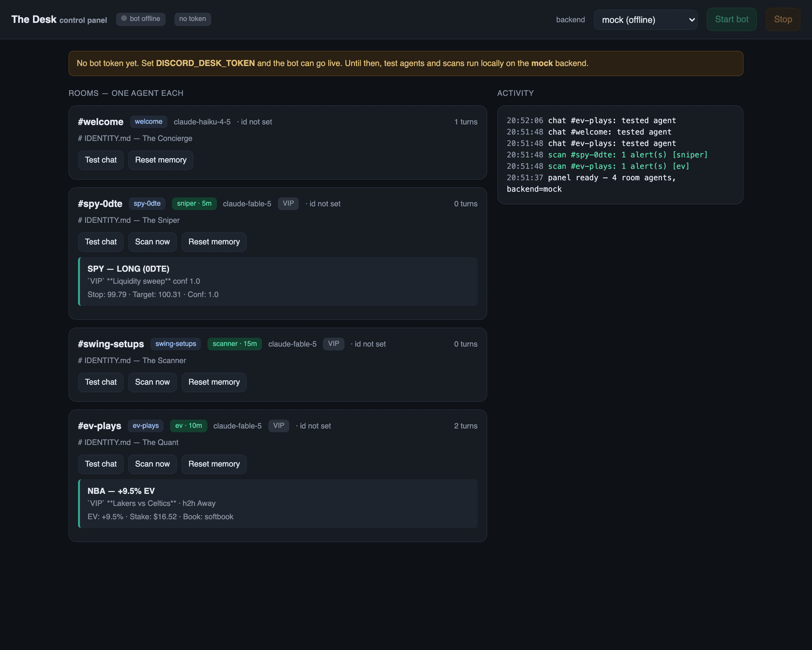Click the ROOMS — ONE AGENT EACH heading
Image resolution: width=812 pixels, height=650 pixels.
pyautogui.click(x=126, y=93)
